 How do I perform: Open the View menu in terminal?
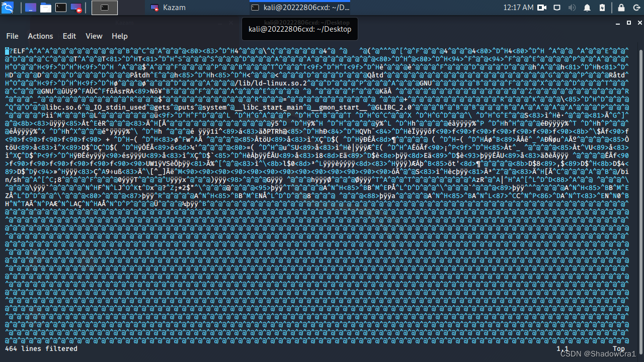94,36
